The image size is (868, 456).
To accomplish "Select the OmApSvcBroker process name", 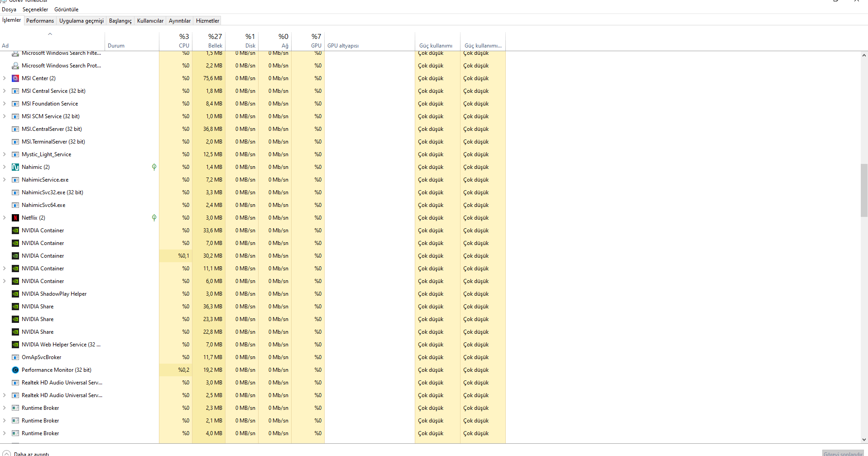I will tap(41, 357).
